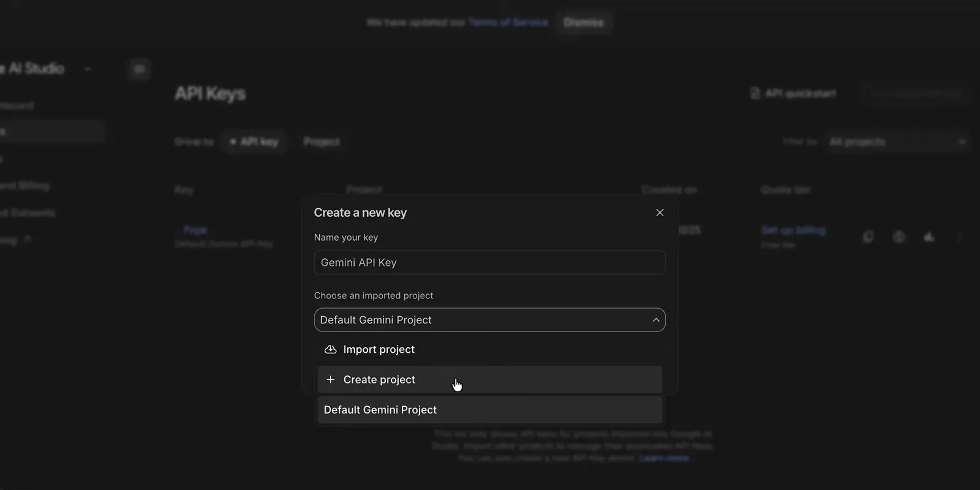The image size is (980, 490).
Task: Toggle the sidebar panel icon
Action: [x=140, y=69]
